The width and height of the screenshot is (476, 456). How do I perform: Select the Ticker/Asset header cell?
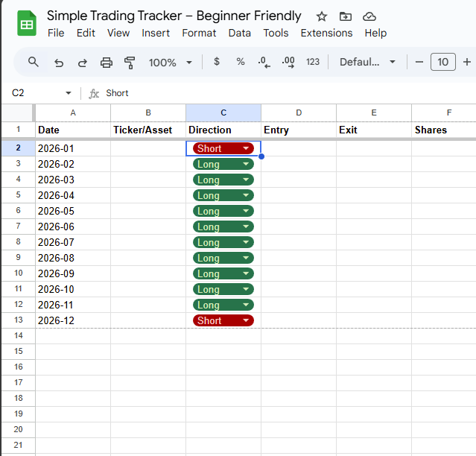[x=148, y=130]
